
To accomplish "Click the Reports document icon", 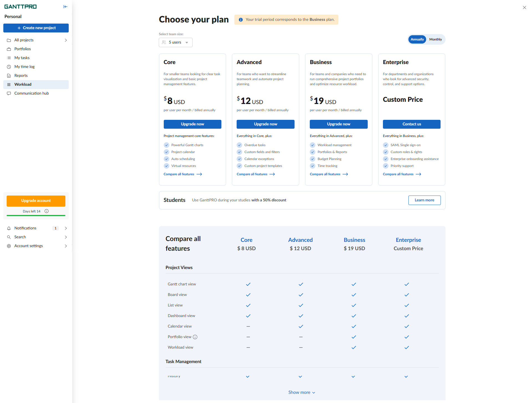I will [9, 76].
